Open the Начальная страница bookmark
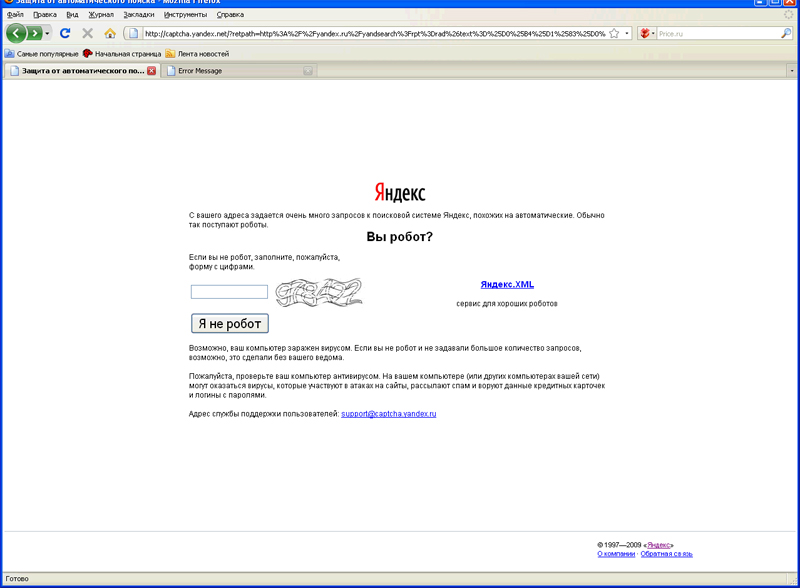Viewport: 800px width, 588px height. (x=122, y=54)
